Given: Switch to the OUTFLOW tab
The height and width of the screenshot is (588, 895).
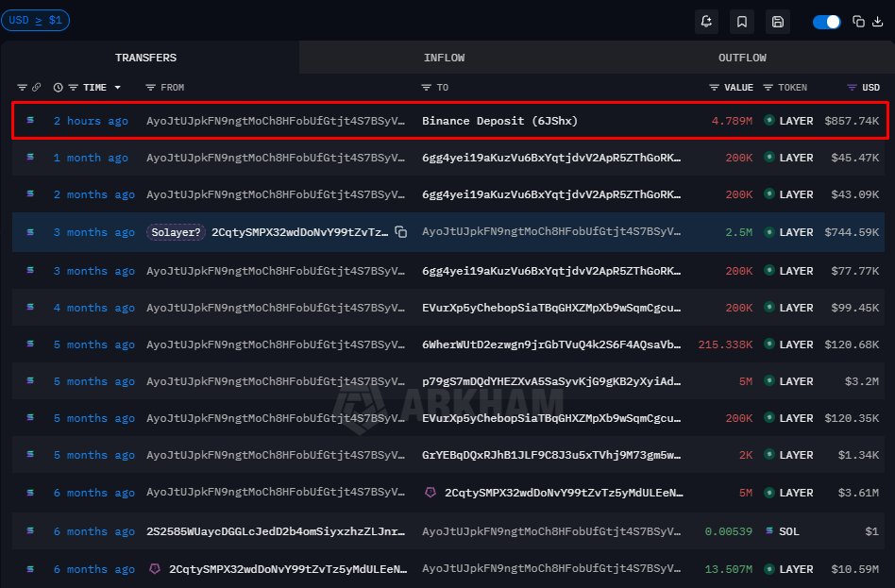Looking at the screenshot, I should click(x=742, y=58).
